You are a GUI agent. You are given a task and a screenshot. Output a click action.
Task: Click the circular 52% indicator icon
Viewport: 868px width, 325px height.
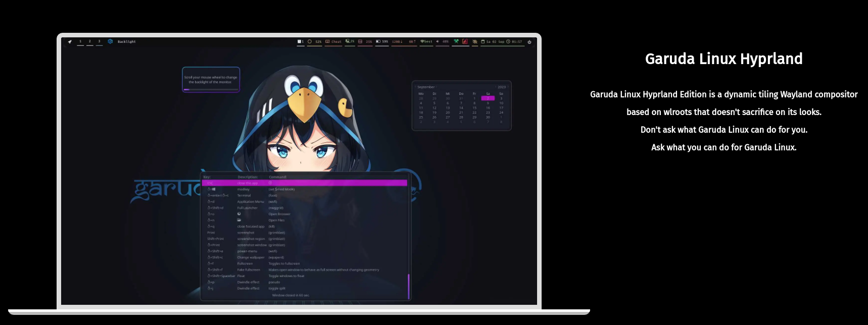point(310,41)
